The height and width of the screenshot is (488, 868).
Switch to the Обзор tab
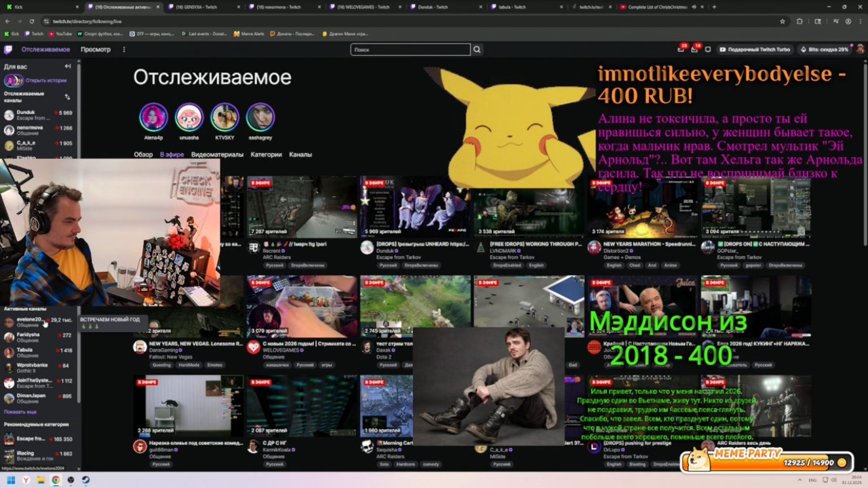(143, 155)
